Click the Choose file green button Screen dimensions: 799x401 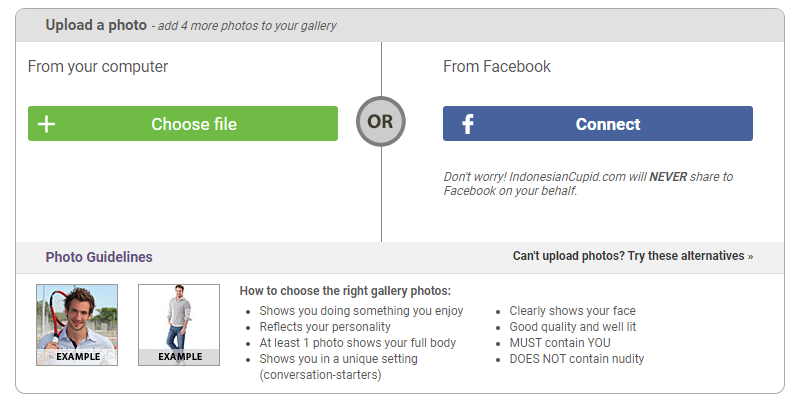(183, 123)
